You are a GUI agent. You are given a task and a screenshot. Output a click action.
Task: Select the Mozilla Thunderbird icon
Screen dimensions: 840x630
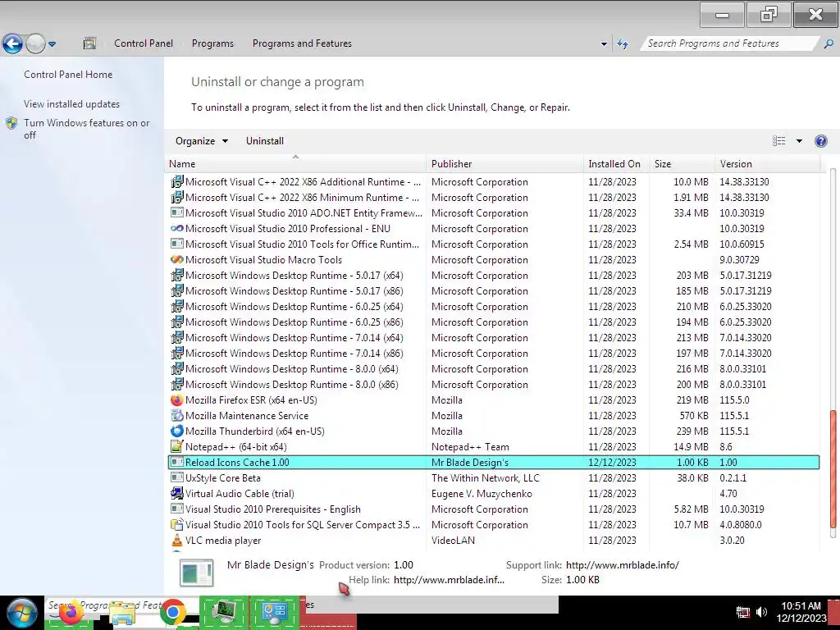pyautogui.click(x=177, y=431)
